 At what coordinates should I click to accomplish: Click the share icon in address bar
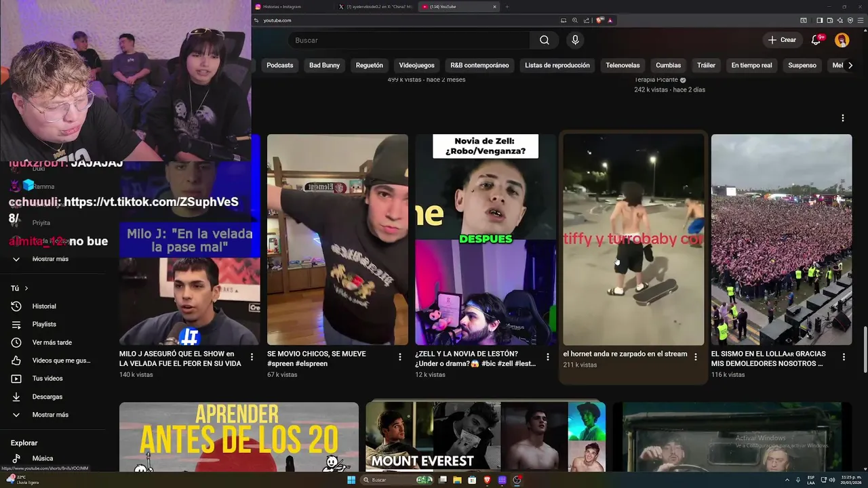pos(587,20)
